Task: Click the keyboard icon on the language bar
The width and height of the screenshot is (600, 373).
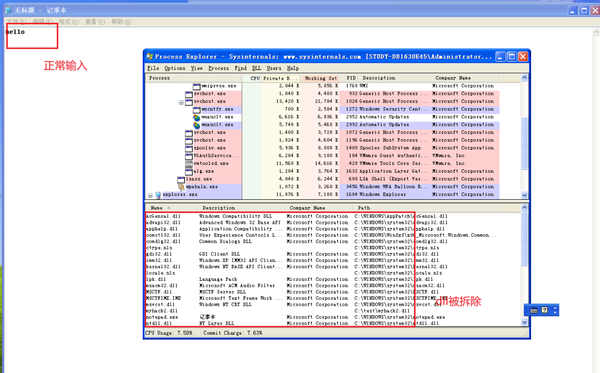Action: pyautogui.click(x=534, y=310)
